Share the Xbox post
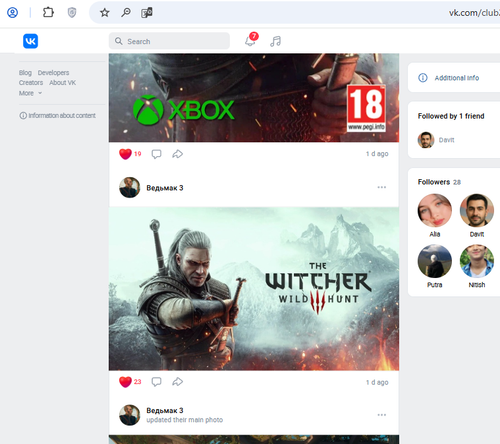The width and height of the screenshot is (500, 444). click(177, 154)
